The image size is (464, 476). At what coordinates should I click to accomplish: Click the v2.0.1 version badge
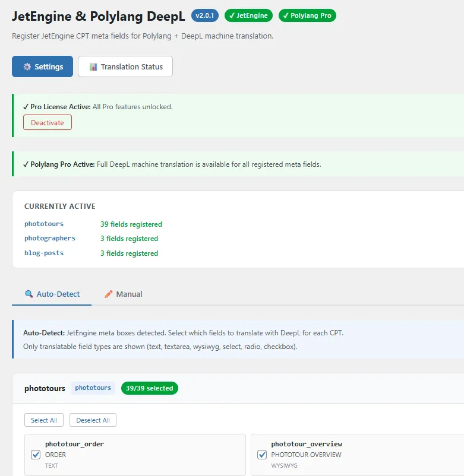[205, 15]
